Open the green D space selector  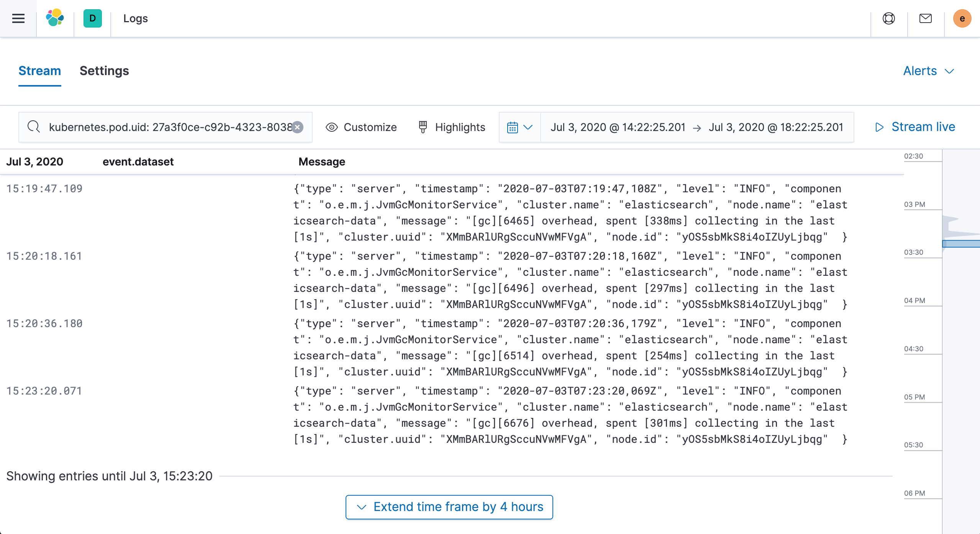click(92, 18)
